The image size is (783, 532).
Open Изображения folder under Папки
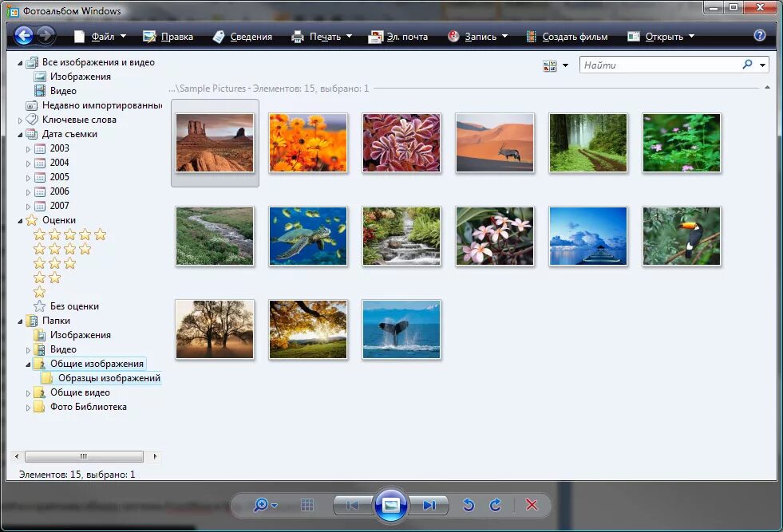[x=80, y=335]
